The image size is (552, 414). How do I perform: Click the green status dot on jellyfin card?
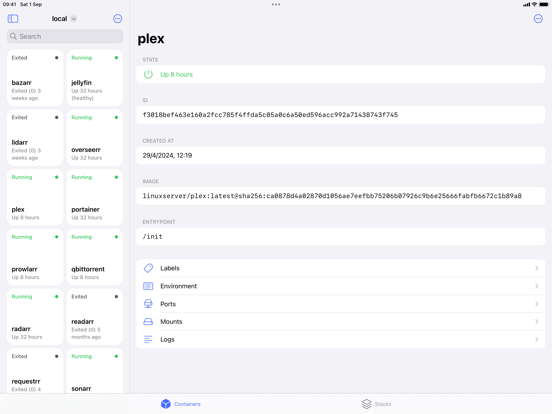click(x=116, y=58)
